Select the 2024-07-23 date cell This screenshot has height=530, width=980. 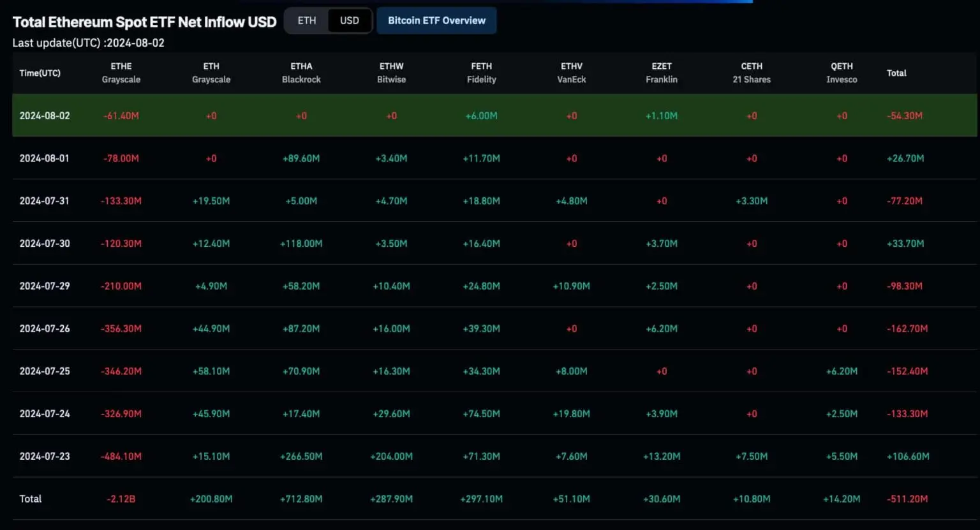(x=45, y=457)
